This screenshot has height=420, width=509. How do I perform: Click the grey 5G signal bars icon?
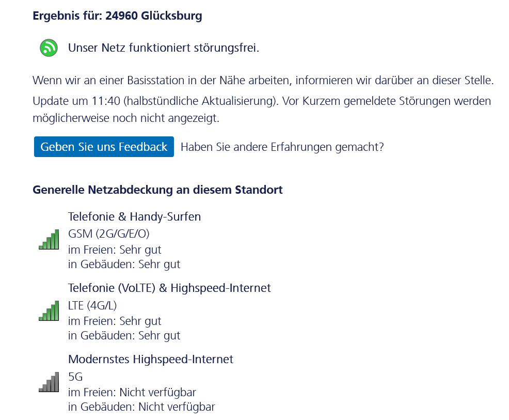49,382
